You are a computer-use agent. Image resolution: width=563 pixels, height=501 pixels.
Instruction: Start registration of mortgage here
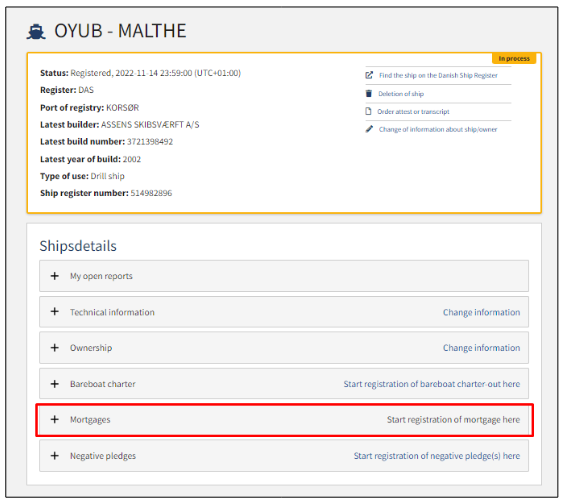(453, 420)
